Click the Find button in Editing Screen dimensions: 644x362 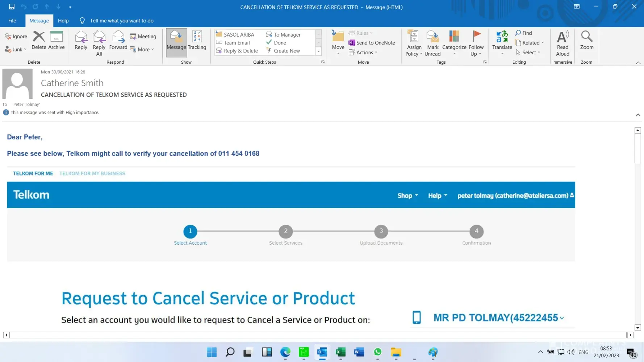[524, 33]
